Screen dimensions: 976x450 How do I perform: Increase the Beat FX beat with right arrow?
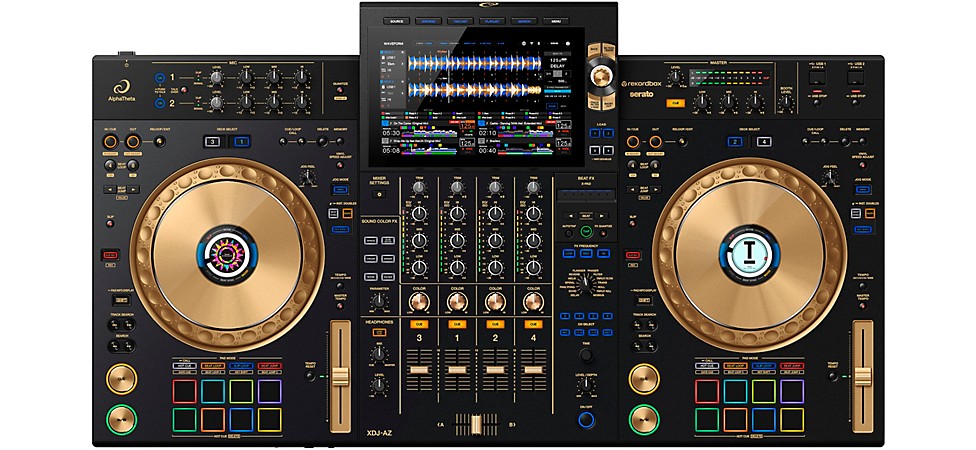600,215
